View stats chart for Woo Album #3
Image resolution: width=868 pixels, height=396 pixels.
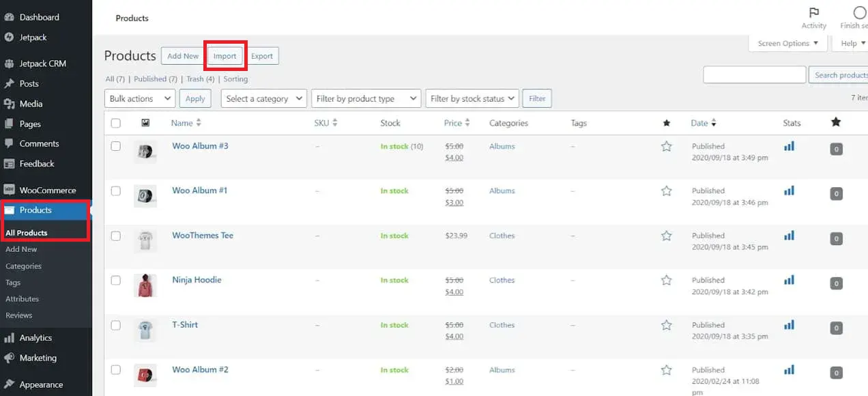click(789, 146)
